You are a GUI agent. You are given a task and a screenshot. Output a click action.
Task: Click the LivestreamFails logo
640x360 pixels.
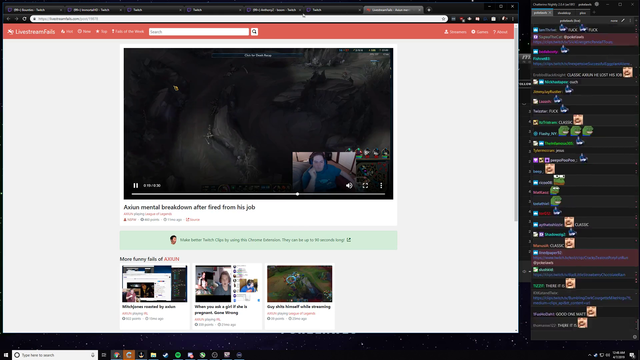tap(31, 31)
